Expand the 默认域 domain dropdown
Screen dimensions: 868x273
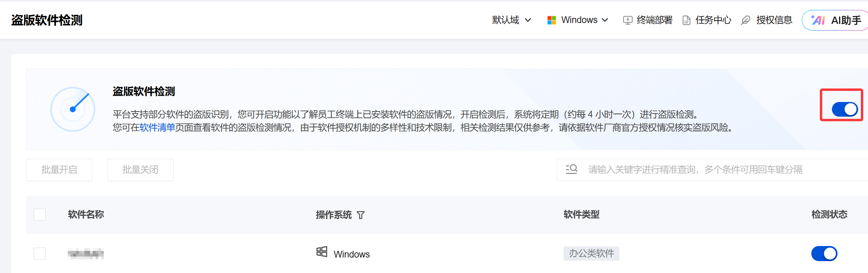(511, 20)
